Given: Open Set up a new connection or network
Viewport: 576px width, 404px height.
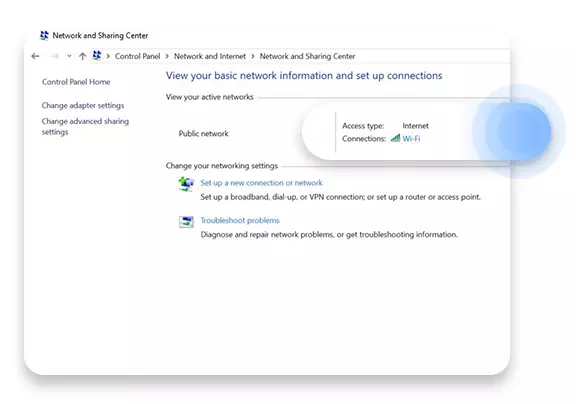Looking at the screenshot, I should pos(261,183).
